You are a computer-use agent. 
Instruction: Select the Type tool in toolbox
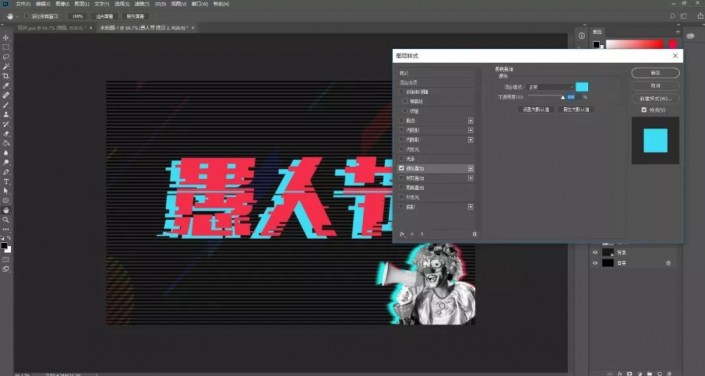(6, 181)
